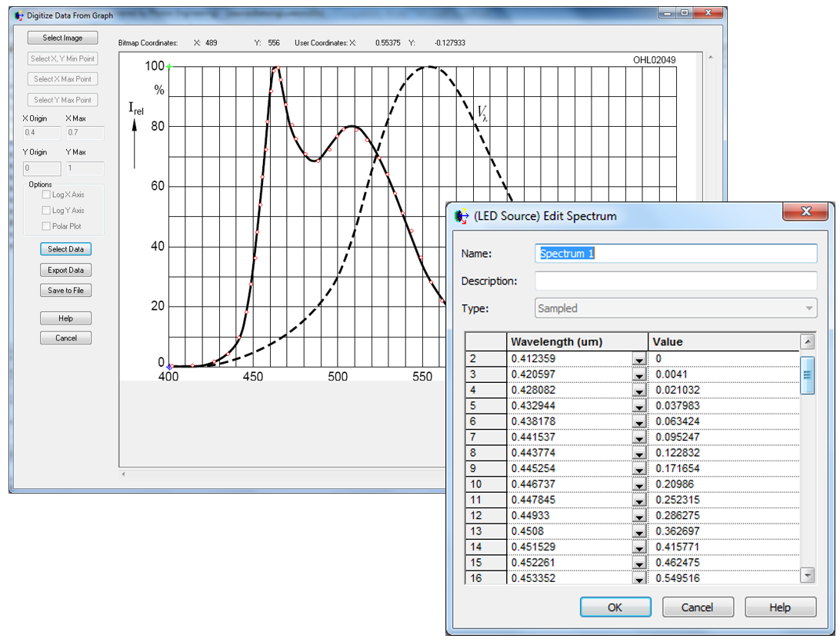This screenshot has height=642, width=840.
Task: Click the graph panel scroll-left arrow
Action: (123, 474)
